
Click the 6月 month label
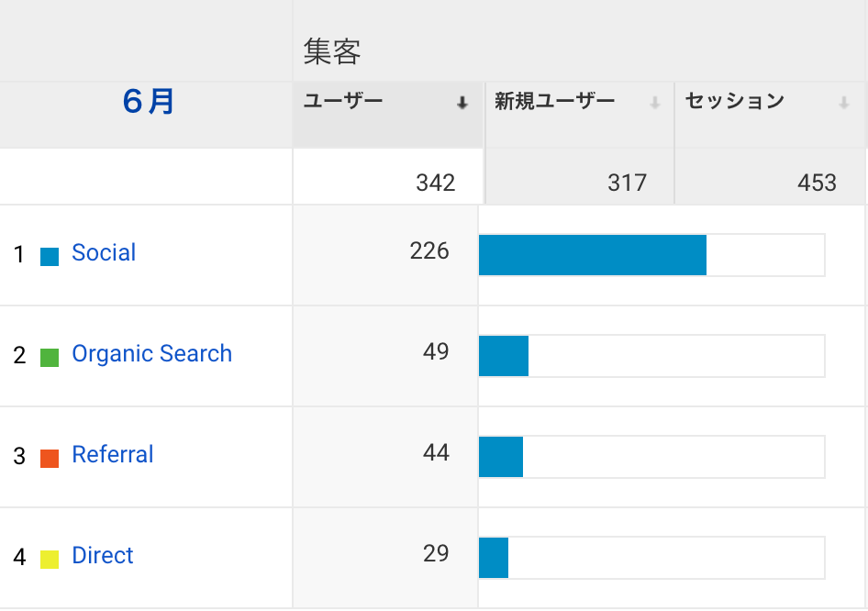click(x=148, y=102)
